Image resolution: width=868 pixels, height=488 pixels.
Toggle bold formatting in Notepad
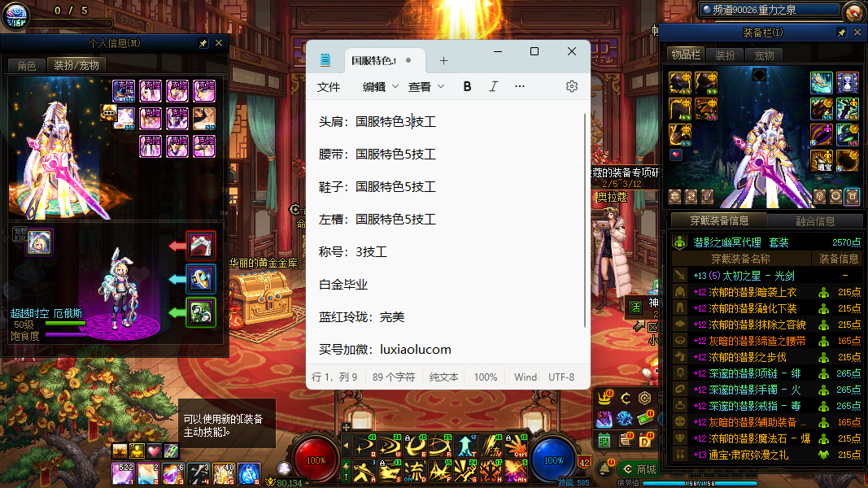[x=467, y=86]
